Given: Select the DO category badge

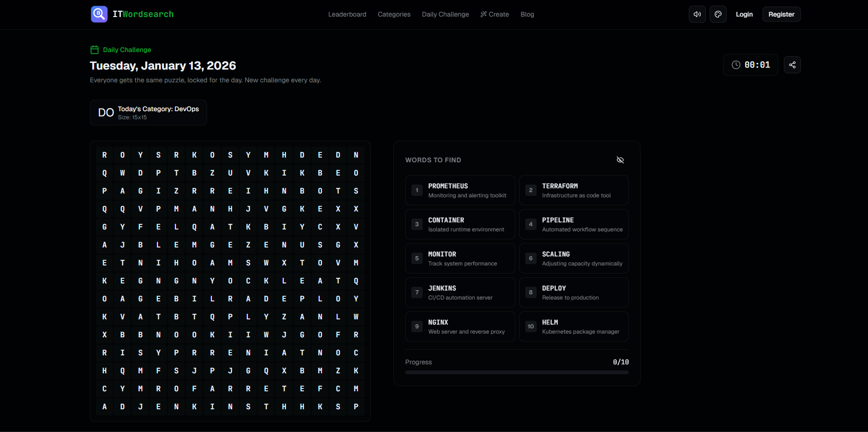Looking at the screenshot, I should pos(106,112).
